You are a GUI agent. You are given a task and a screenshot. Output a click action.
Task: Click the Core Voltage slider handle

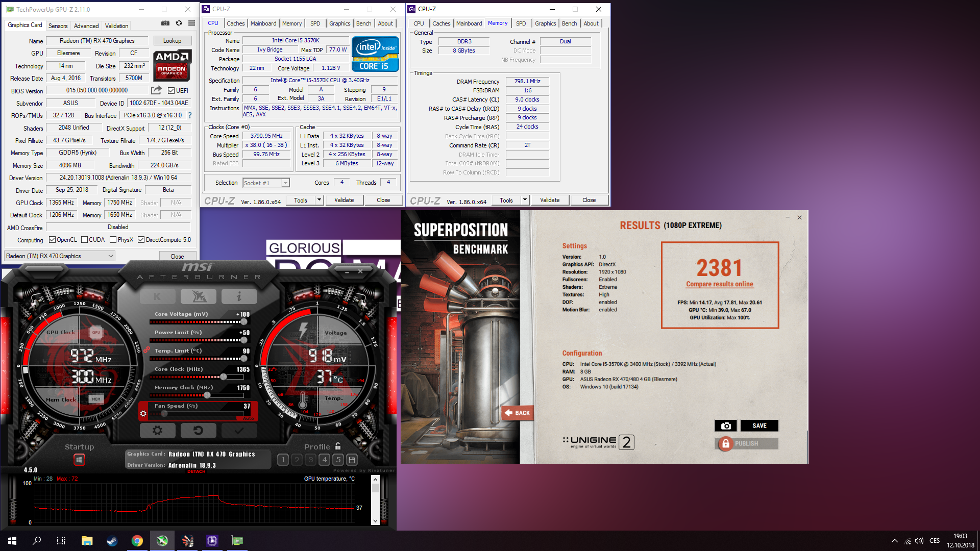click(244, 321)
